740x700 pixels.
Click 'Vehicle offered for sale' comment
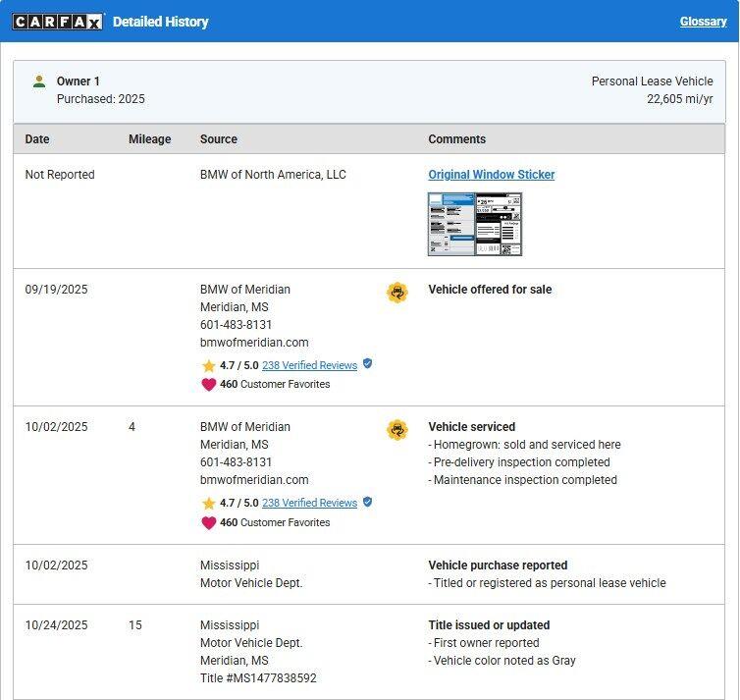(x=490, y=290)
